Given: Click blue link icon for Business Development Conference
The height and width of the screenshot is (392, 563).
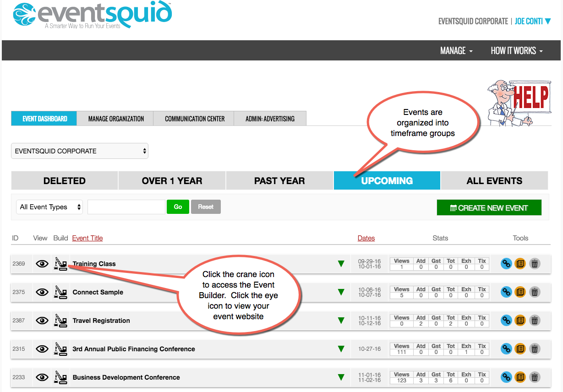Looking at the screenshot, I should (506, 377).
